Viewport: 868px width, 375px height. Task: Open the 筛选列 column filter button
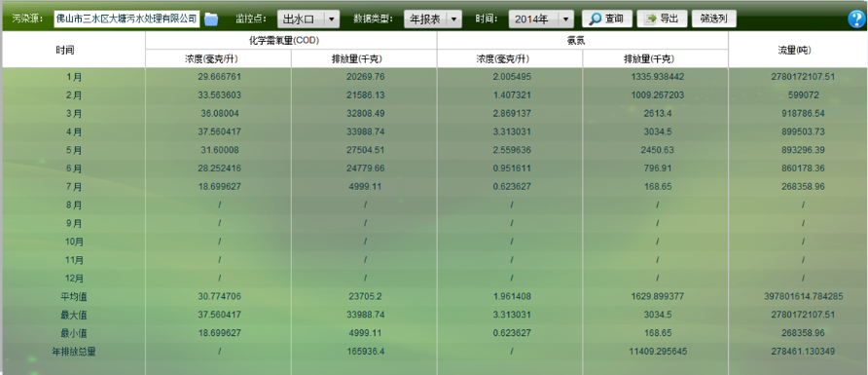click(713, 19)
